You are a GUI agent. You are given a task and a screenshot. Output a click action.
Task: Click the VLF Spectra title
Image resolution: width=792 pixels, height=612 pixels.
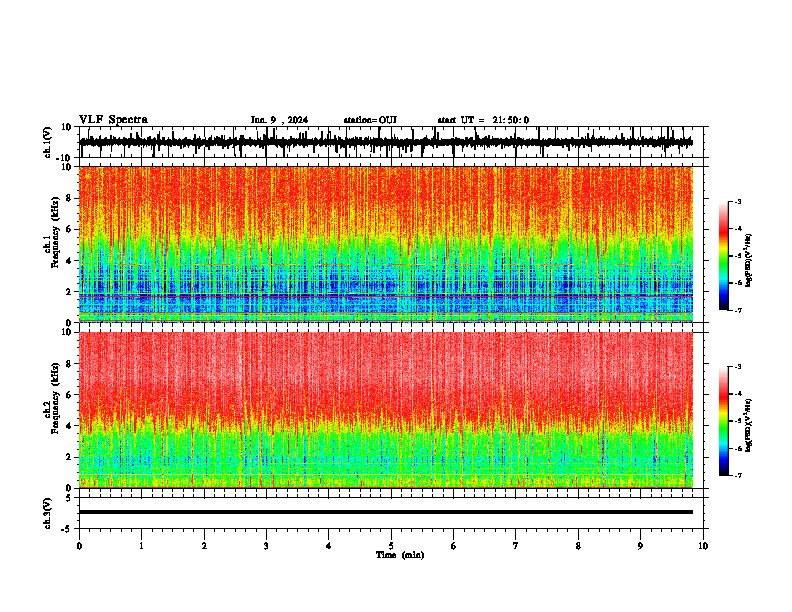113,120
